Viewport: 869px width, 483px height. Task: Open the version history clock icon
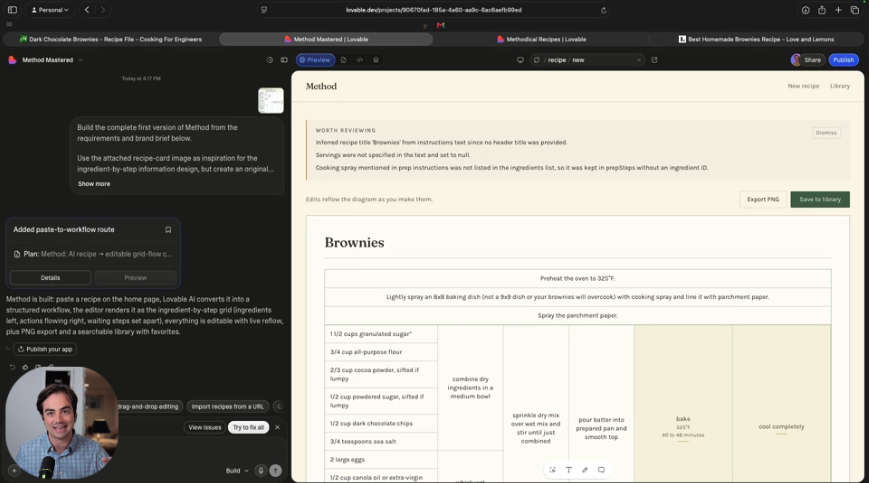tap(270, 60)
